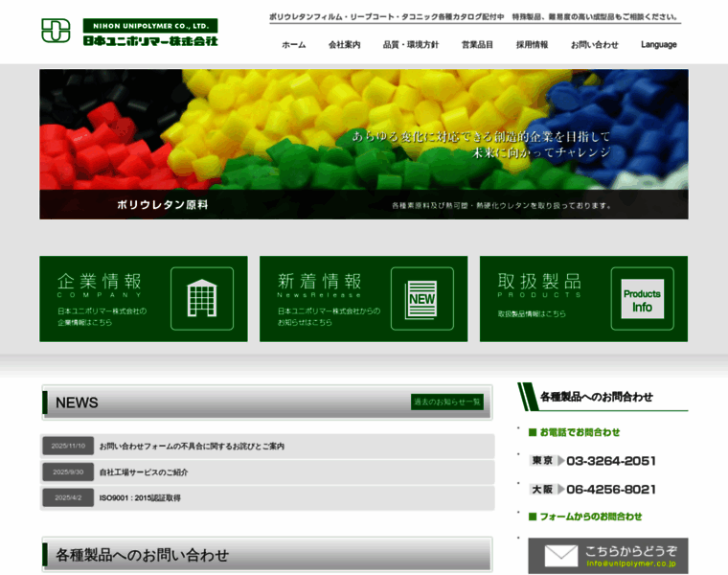
Task: Open the 自社工場サービスのご紹介 news item
Action: pyautogui.click(x=144, y=471)
